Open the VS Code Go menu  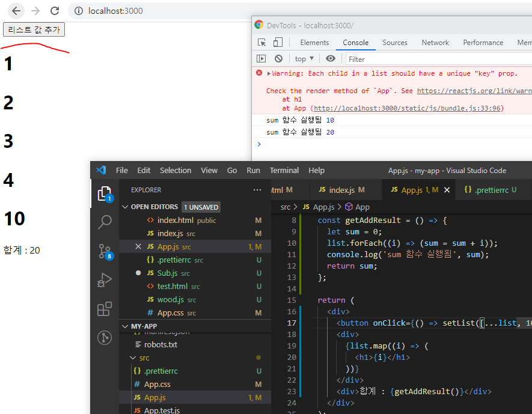(x=231, y=170)
